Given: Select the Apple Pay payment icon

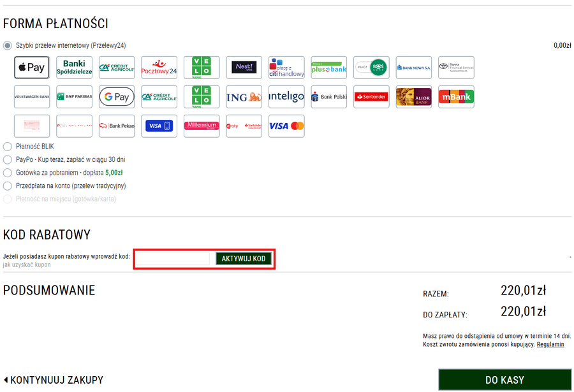Looking at the screenshot, I should pyautogui.click(x=31, y=68).
